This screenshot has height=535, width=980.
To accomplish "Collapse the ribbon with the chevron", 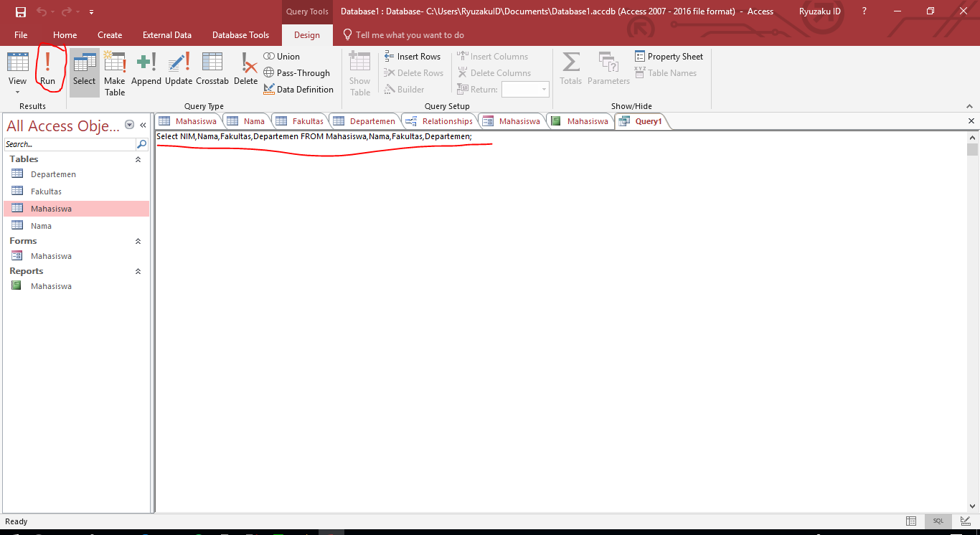I will (x=969, y=106).
